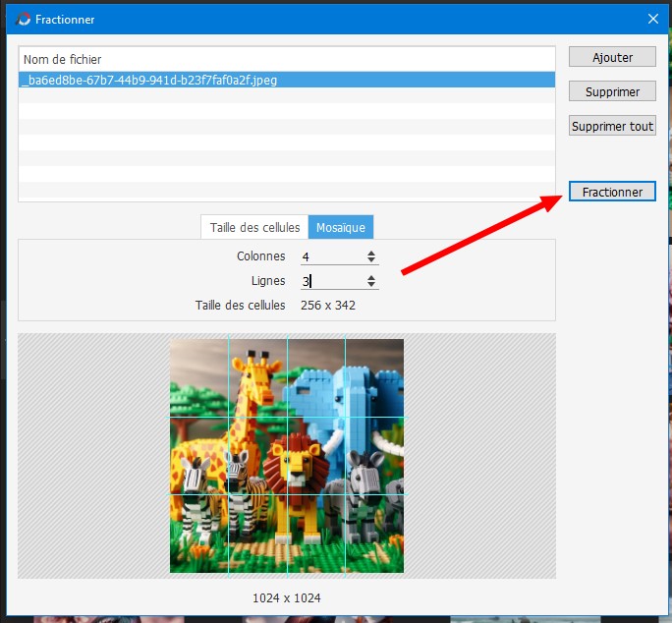Click the Nom de fichier column header

point(287,59)
